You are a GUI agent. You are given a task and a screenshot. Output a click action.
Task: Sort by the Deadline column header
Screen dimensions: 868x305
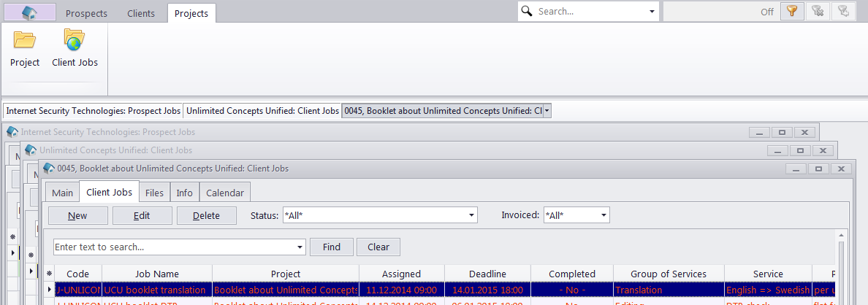487,274
